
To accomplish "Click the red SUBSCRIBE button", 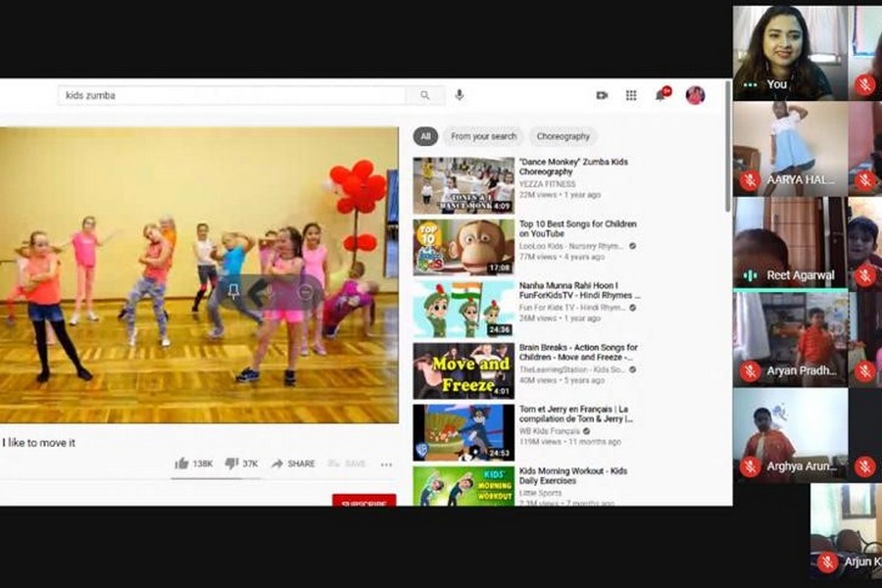I will (364, 501).
